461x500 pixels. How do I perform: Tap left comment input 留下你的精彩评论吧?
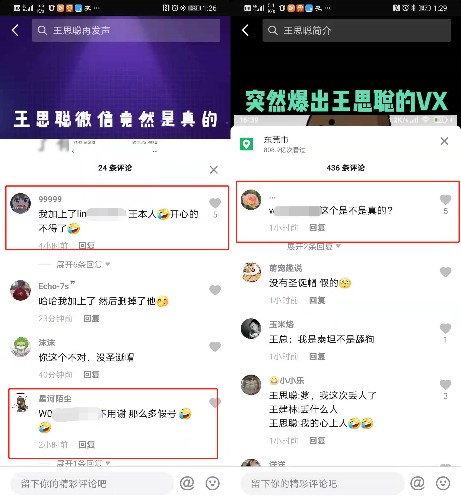coord(92,483)
